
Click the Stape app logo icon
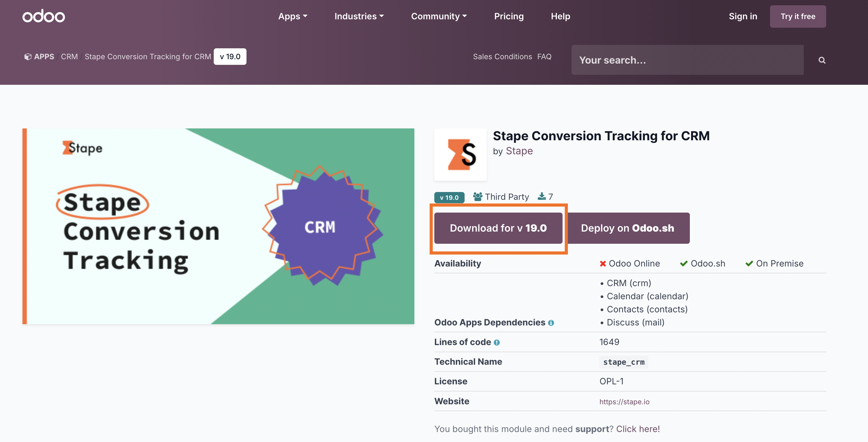(x=460, y=155)
